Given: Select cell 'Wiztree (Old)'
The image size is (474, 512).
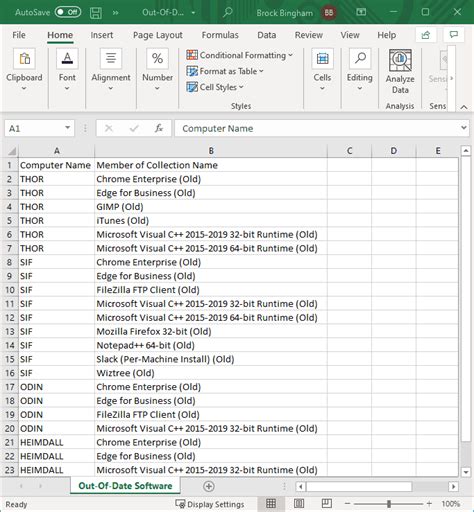Looking at the screenshot, I should [x=211, y=373].
